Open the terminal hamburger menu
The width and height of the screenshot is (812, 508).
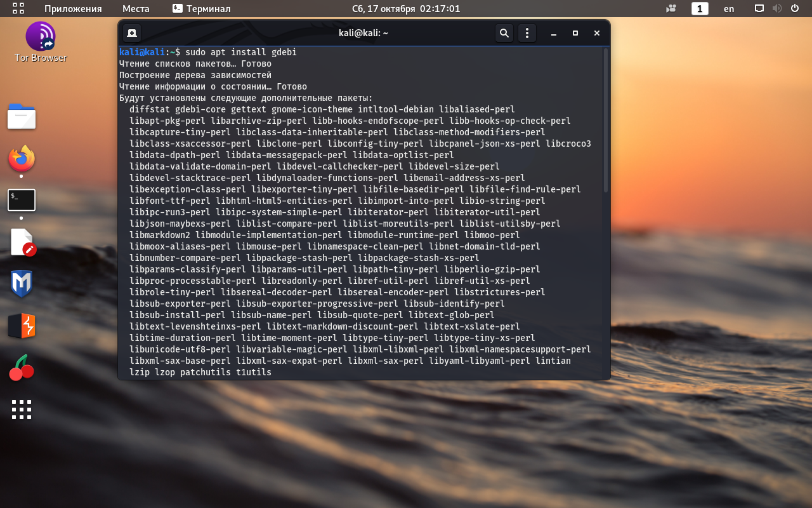(527, 33)
